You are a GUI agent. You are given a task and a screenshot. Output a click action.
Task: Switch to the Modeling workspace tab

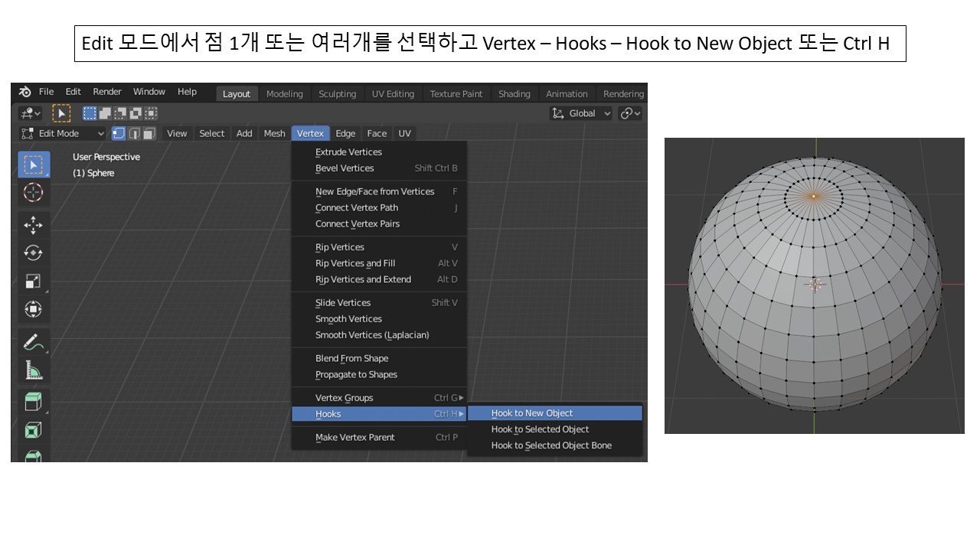[x=284, y=94]
